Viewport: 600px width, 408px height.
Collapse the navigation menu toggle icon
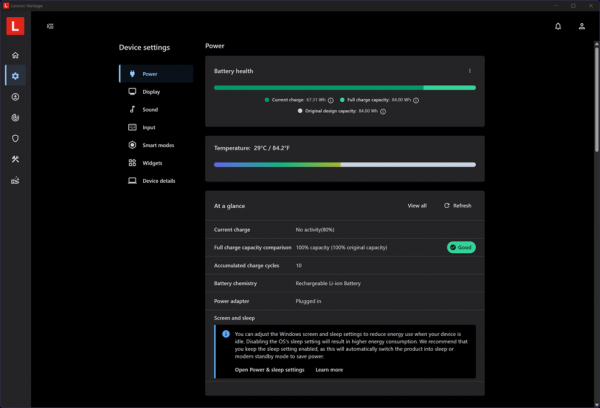[x=50, y=26]
